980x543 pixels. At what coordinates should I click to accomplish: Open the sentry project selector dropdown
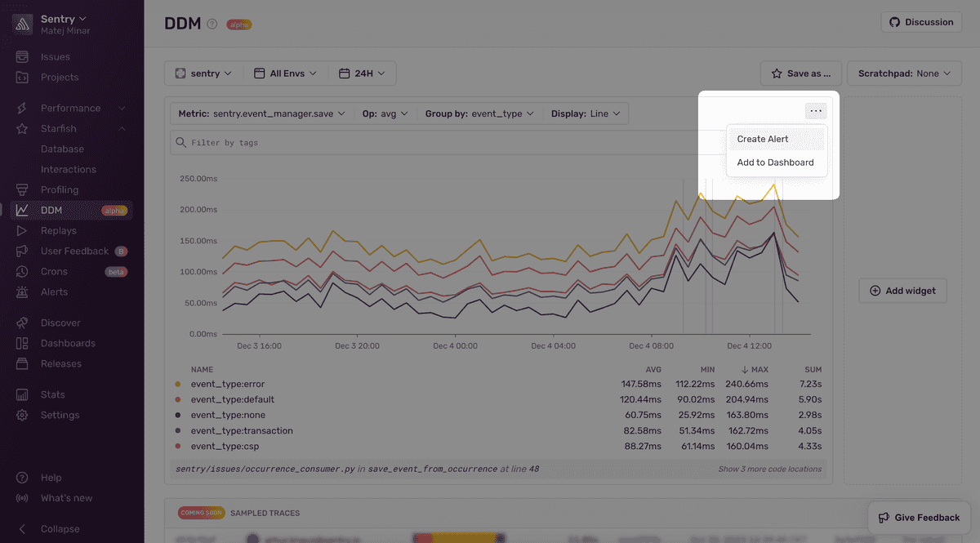pos(203,73)
